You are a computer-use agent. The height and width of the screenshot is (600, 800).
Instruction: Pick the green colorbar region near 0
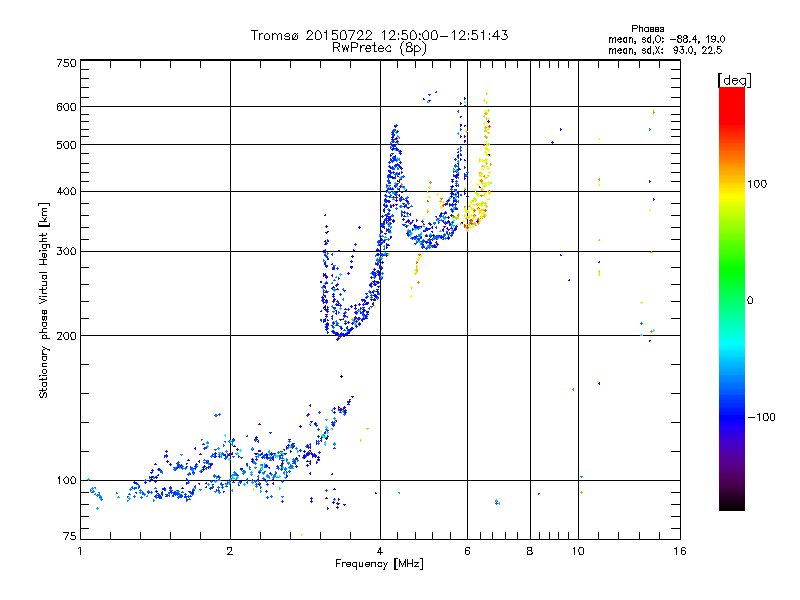tap(731, 300)
